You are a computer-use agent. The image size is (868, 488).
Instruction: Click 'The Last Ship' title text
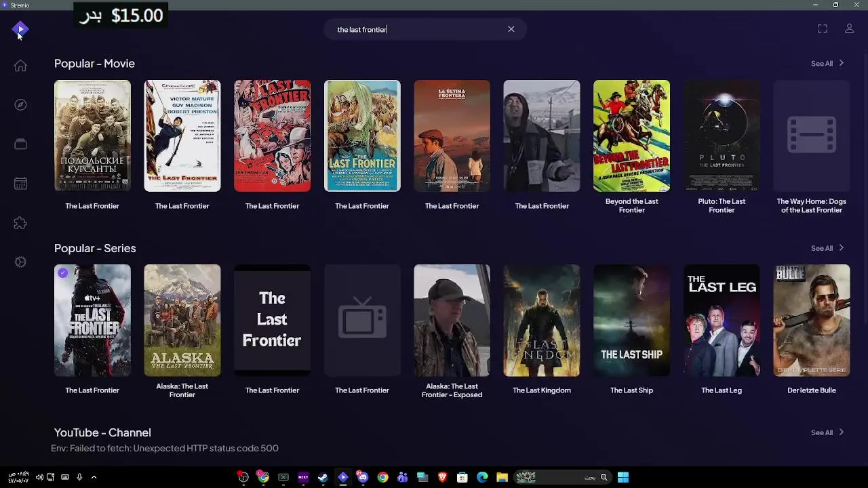point(631,390)
